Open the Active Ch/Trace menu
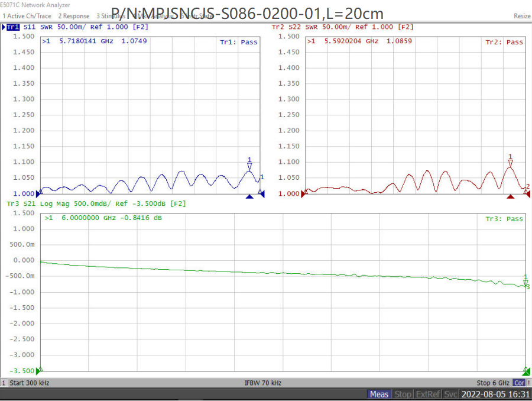This screenshot has width=532, height=401. 27,16
